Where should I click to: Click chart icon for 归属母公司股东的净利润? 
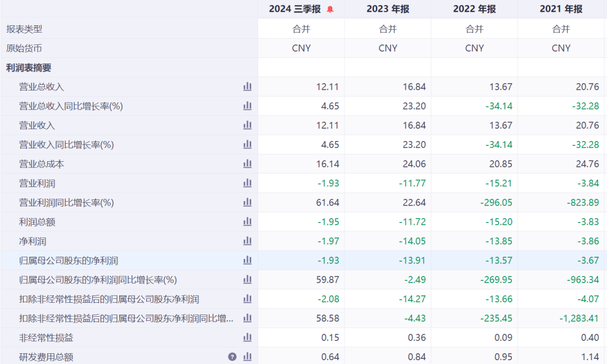[247, 260]
